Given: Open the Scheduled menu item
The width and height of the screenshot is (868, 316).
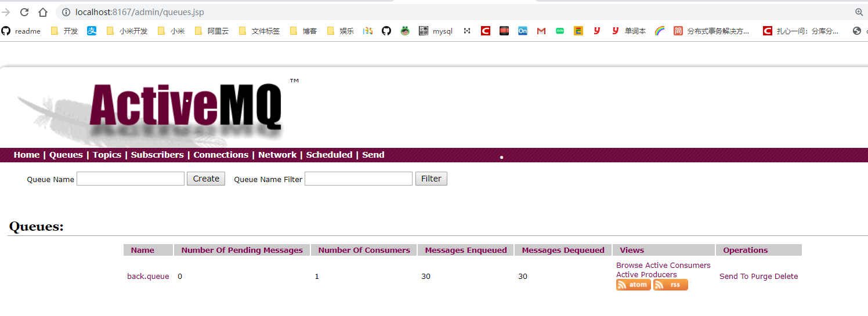Looking at the screenshot, I should click(330, 155).
